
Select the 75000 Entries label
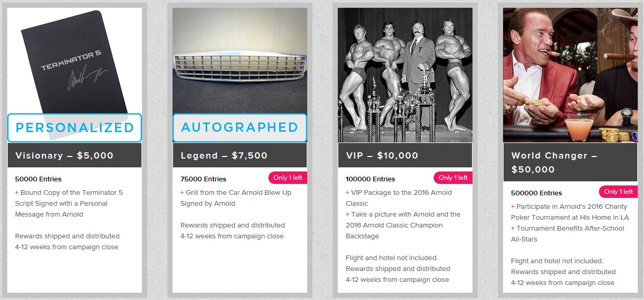coord(203,179)
